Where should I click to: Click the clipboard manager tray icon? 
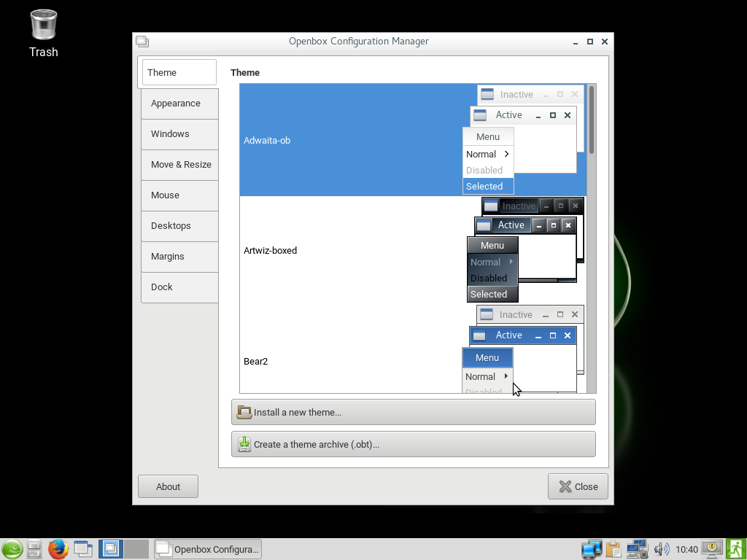tap(614, 549)
